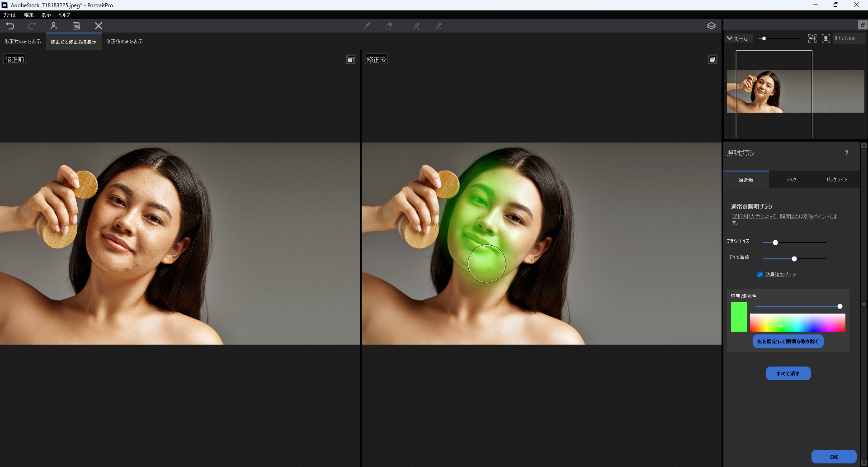Click the すべて消す button

[x=788, y=373]
